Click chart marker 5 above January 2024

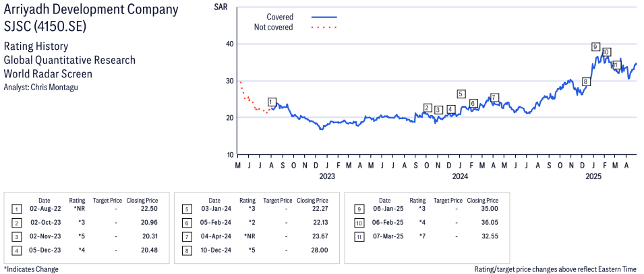tap(461, 94)
